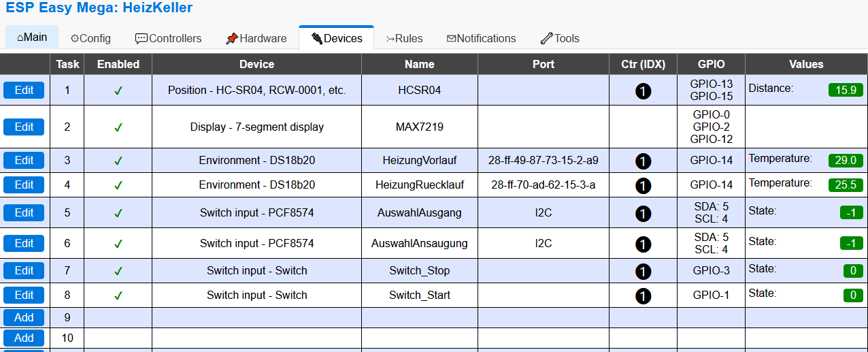Click the controller 1 badge for HCSR04
This screenshot has height=352, width=868.
(x=643, y=91)
